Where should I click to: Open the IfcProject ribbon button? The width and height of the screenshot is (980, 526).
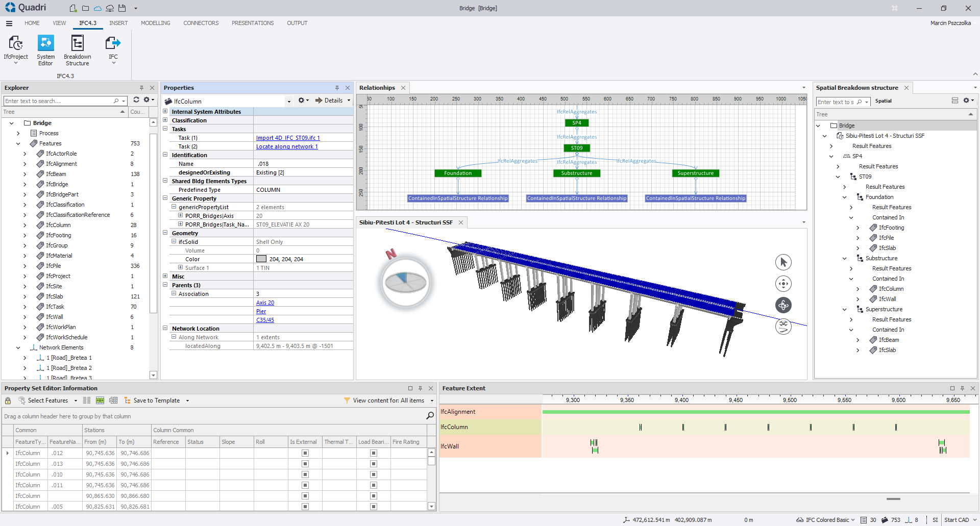click(15, 50)
